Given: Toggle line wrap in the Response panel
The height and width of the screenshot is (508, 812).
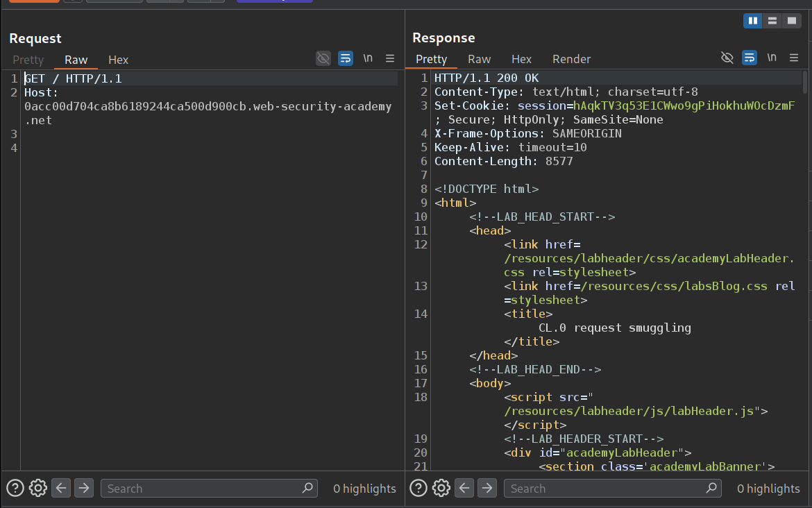Looking at the screenshot, I should 749,58.
